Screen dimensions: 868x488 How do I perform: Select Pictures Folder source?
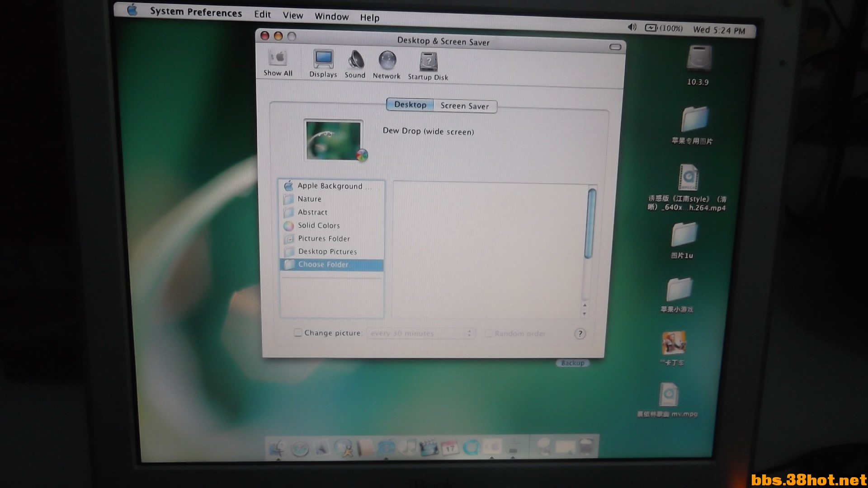click(x=331, y=238)
